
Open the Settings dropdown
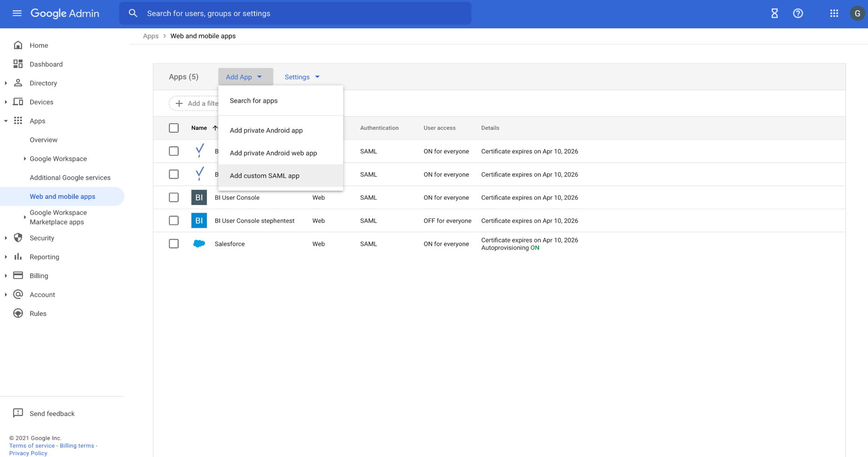click(x=302, y=77)
